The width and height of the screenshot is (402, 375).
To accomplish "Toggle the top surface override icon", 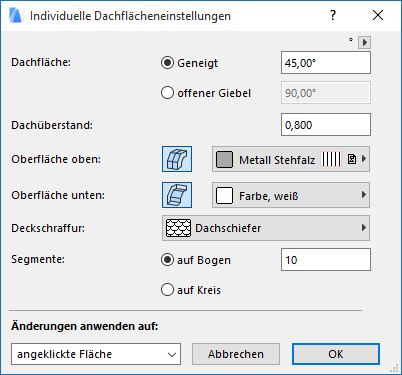I will coord(177,159).
